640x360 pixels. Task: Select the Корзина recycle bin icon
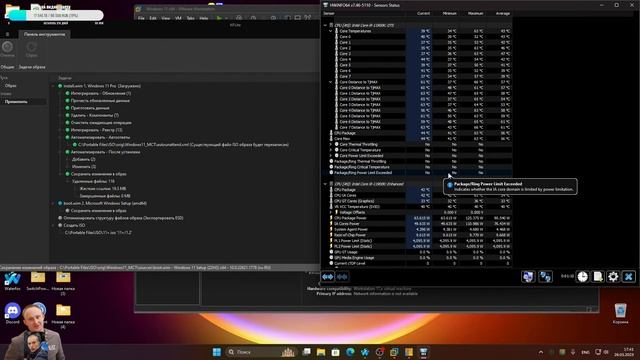coord(620,314)
